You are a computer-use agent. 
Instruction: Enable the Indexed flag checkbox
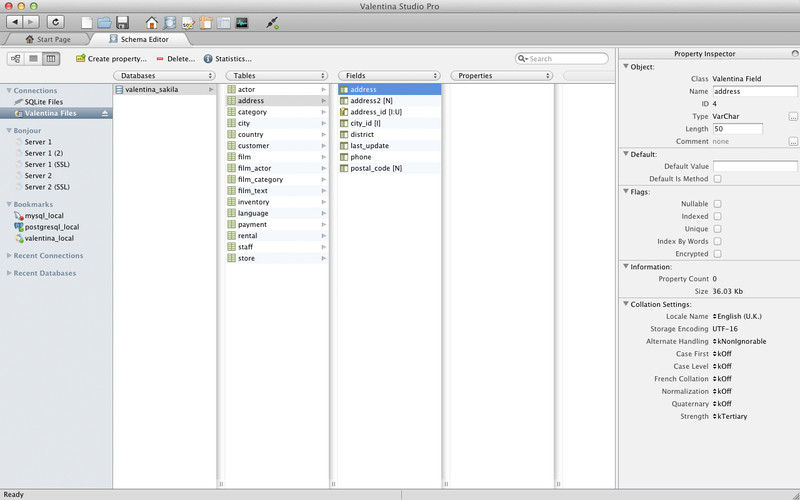(717, 216)
